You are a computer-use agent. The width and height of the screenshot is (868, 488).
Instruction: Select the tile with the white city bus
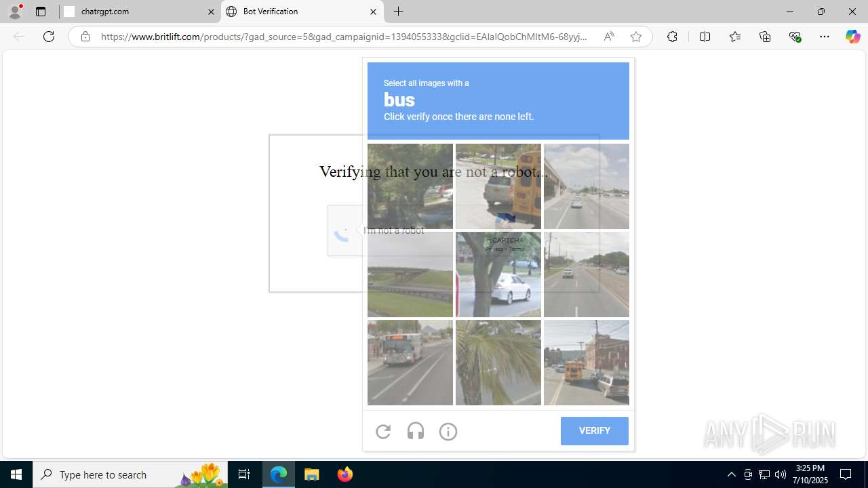click(x=410, y=363)
